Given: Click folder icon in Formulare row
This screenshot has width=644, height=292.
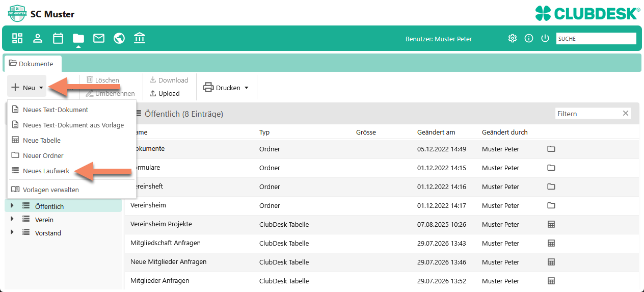Looking at the screenshot, I should 551,168.
